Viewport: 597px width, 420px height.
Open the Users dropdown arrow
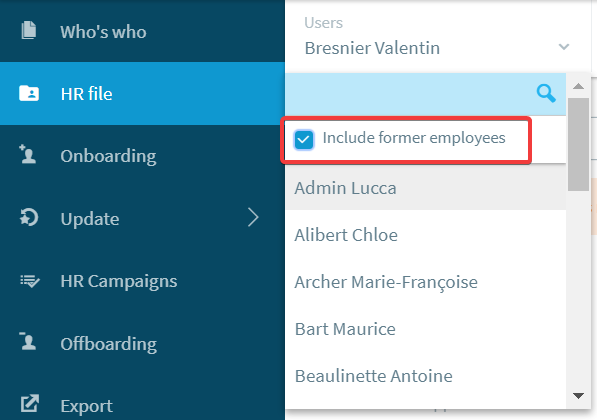[x=564, y=47]
